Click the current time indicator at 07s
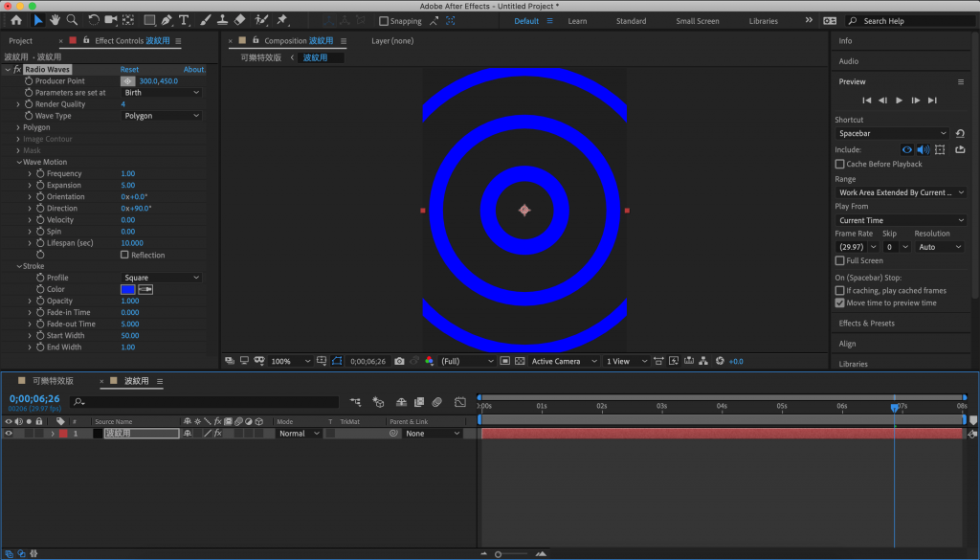The width and height of the screenshot is (980, 560). pyautogui.click(x=895, y=407)
